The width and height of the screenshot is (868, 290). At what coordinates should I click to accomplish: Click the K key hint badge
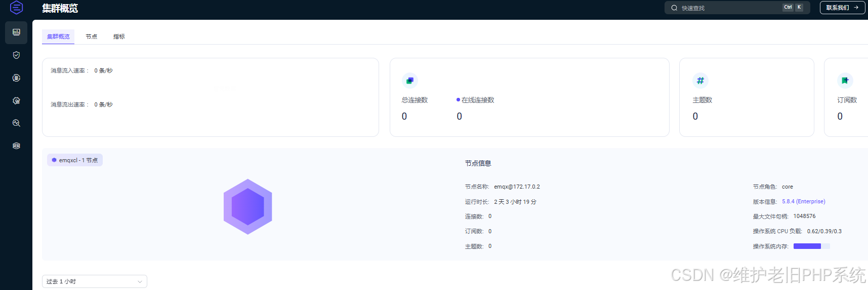coord(799,7)
